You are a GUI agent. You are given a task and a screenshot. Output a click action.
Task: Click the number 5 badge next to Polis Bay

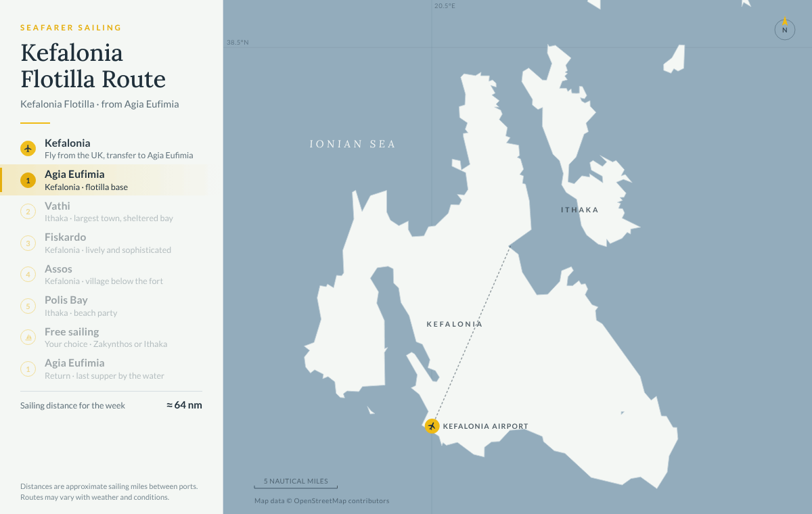click(x=28, y=306)
